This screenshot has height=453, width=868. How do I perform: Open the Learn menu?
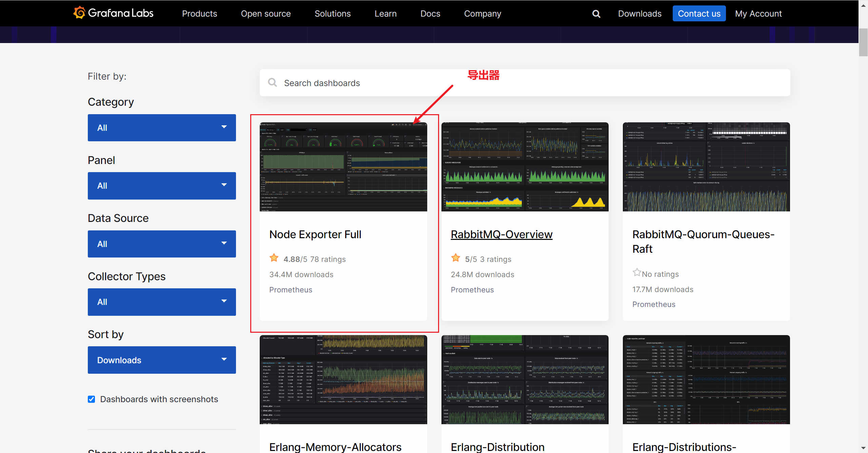(x=386, y=14)
